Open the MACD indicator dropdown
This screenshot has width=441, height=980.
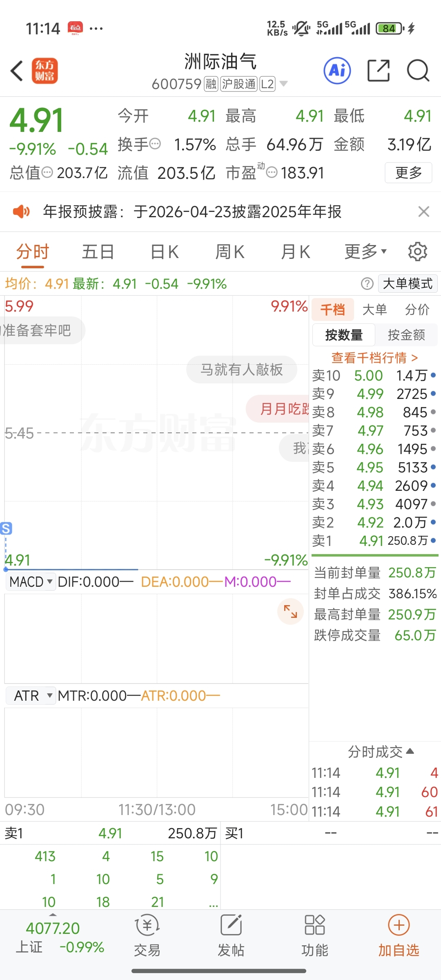point(31,581)
